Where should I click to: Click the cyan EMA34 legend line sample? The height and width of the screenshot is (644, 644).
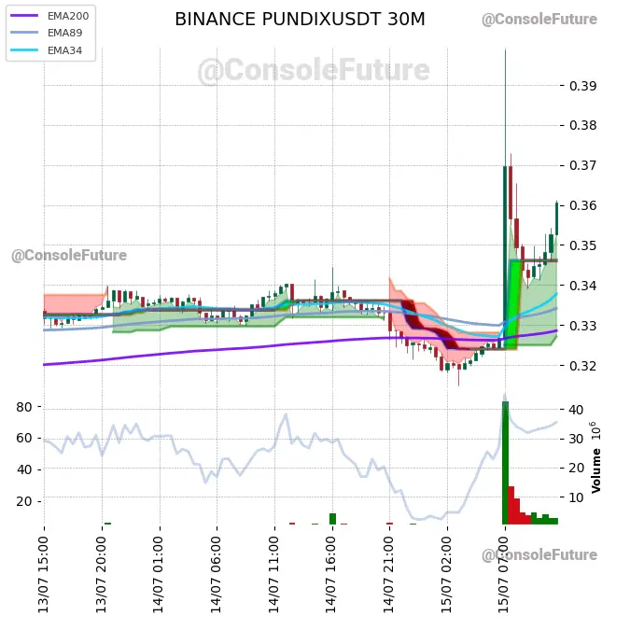(x=24, y=50)
